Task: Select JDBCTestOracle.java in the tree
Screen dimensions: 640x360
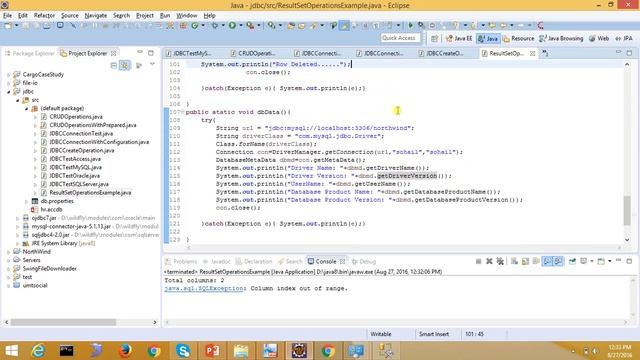Action: tap(74, 176)
